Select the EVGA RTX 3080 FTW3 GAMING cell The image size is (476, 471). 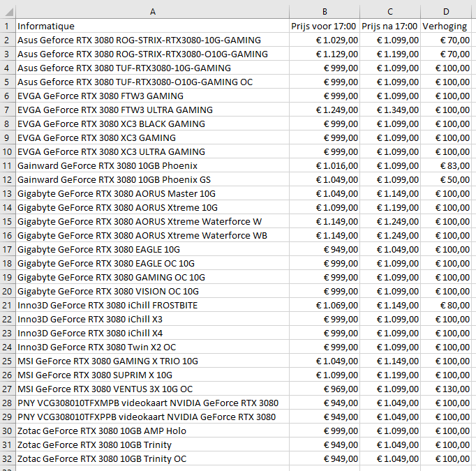153,96
